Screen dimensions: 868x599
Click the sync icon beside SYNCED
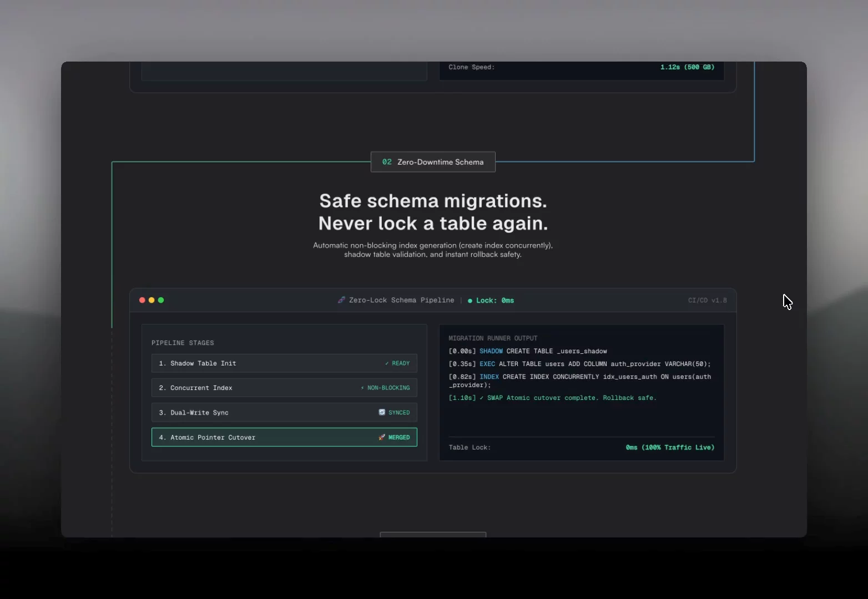(x=382, y=412)
